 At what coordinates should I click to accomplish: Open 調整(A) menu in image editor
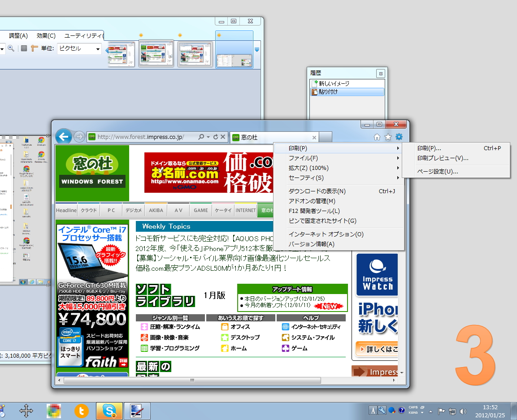[18, 35]
